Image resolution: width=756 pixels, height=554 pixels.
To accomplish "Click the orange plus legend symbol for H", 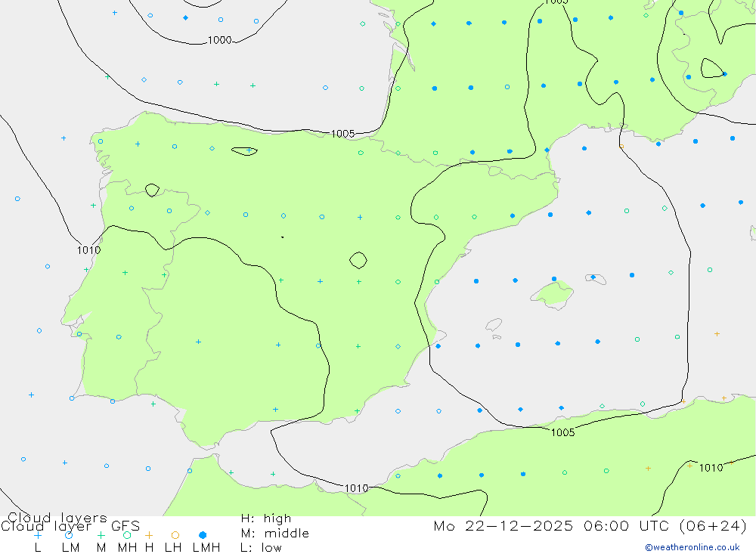I will click(149, 535).
